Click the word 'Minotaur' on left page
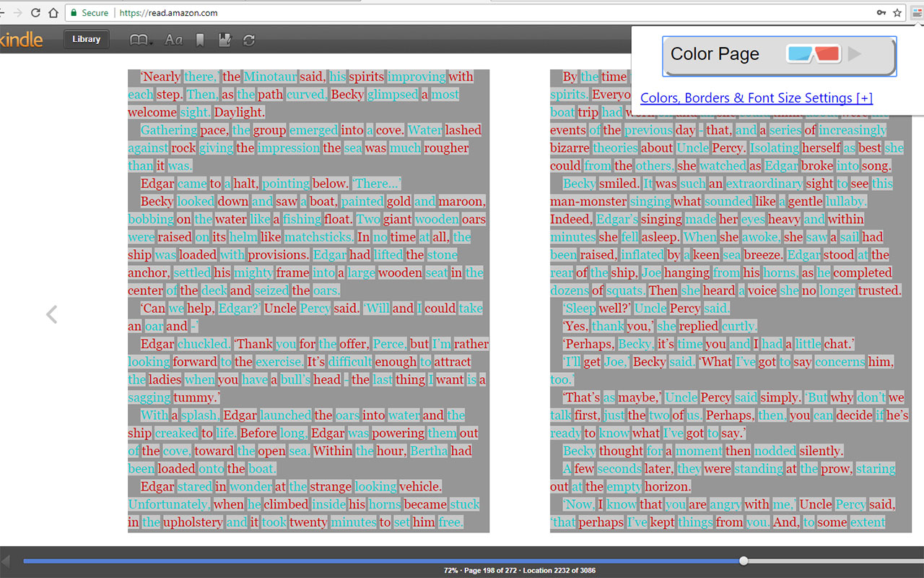Image resolution: width=924 pixels, height=578 pixels. (270, 77)
